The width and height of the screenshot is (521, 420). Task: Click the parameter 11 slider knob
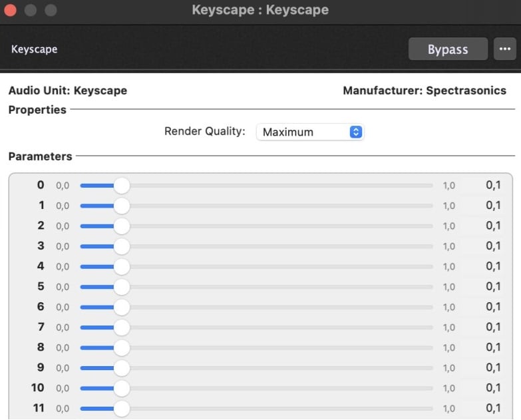[x=122, y=409]
